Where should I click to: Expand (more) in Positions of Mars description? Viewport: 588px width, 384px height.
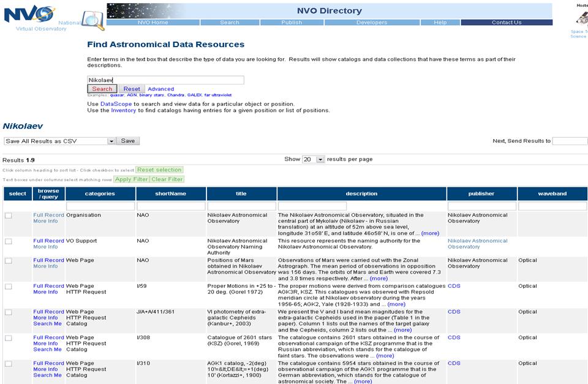click(379, 278)
